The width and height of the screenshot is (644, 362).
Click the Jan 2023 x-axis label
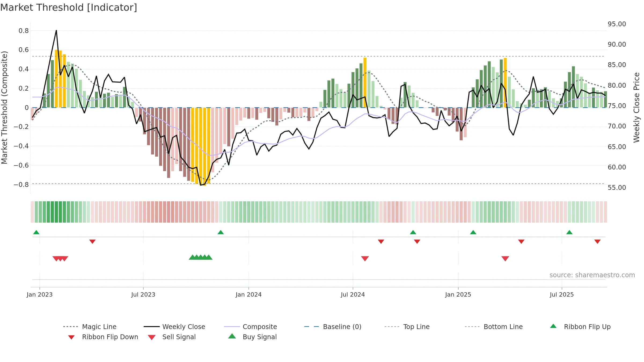coord(40,294)
